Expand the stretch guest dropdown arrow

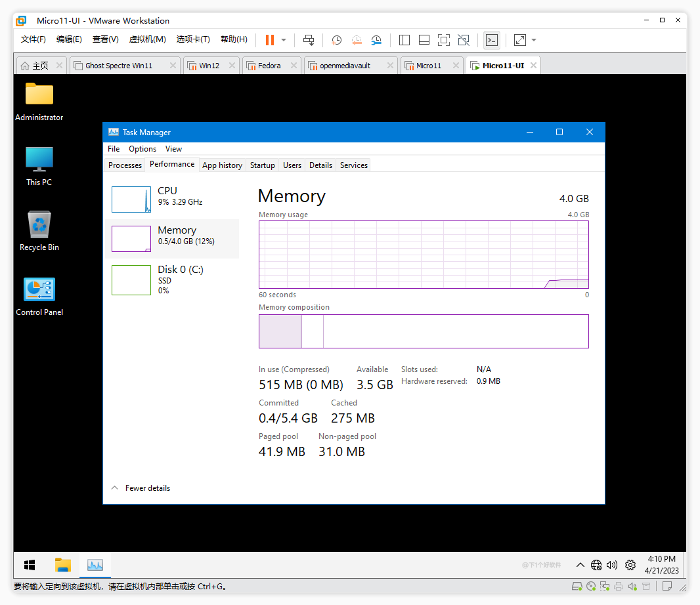tap(533, 40)
